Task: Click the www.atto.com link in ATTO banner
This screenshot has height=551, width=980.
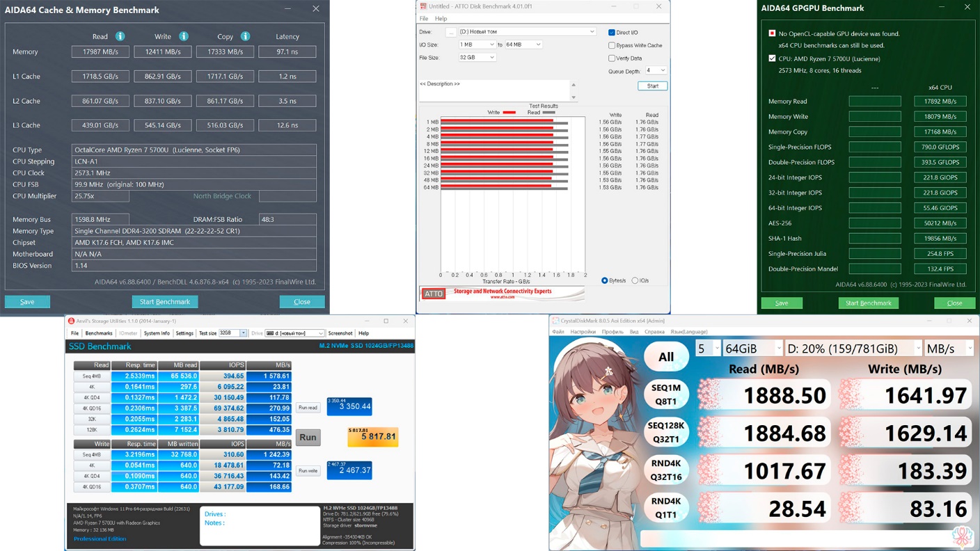Action: click(x=503, y=297)
